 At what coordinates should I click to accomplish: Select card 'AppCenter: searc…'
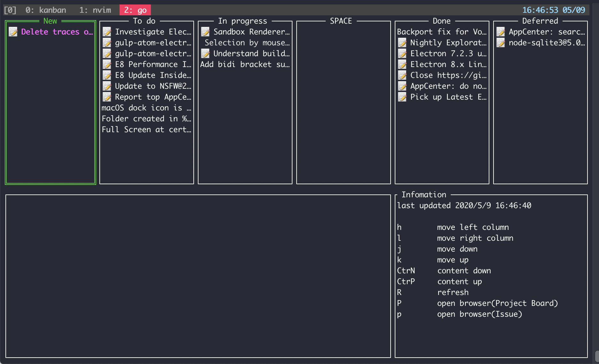541,32
